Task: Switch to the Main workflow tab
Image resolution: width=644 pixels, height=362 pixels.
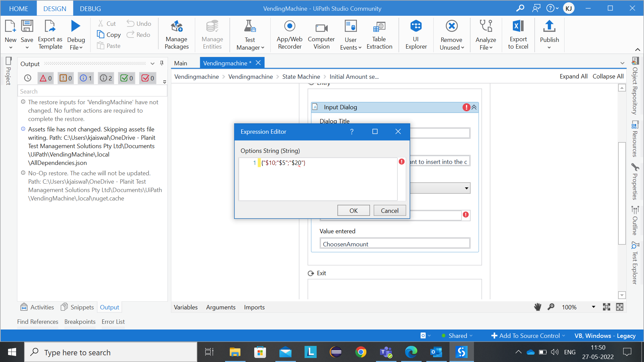Action: point(181,63)
